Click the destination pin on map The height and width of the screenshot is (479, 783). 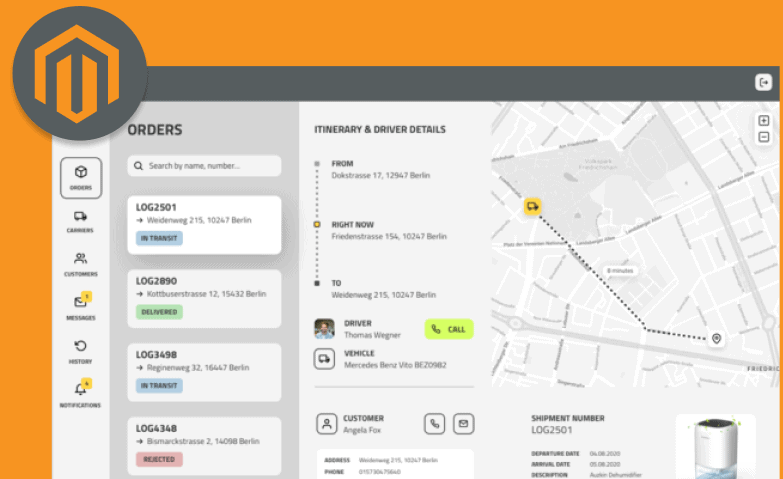point(716,339)
